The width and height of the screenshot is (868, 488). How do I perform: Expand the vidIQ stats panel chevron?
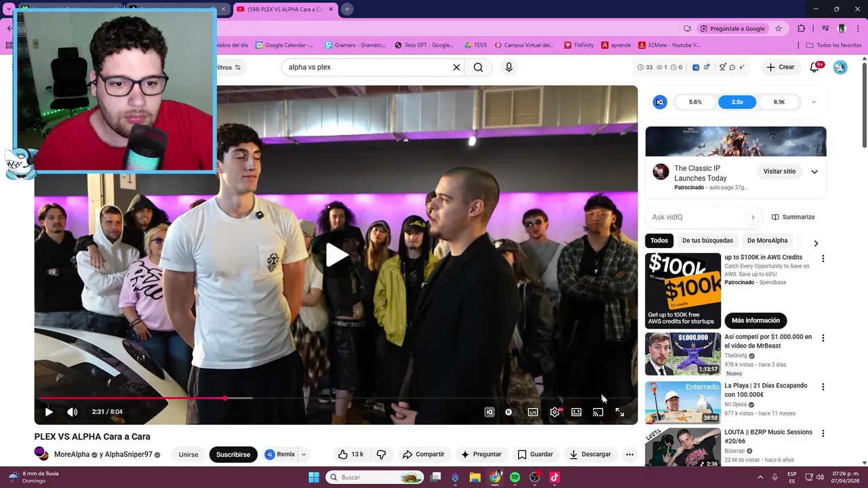pos(814,102)
